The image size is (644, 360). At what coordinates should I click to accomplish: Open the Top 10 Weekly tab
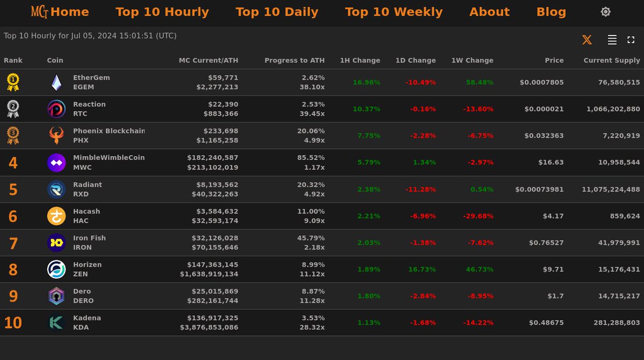(x=394, y=12)
